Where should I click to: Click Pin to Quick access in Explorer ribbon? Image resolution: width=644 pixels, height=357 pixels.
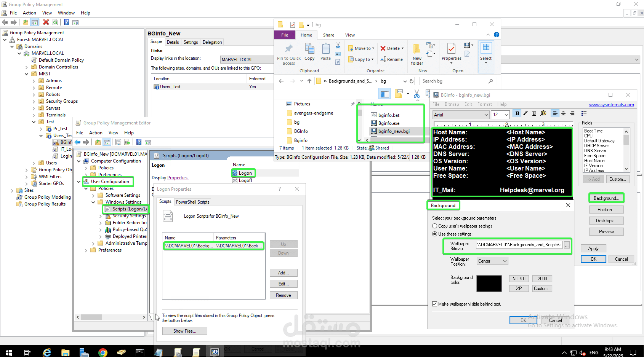[x=289, y=54]
